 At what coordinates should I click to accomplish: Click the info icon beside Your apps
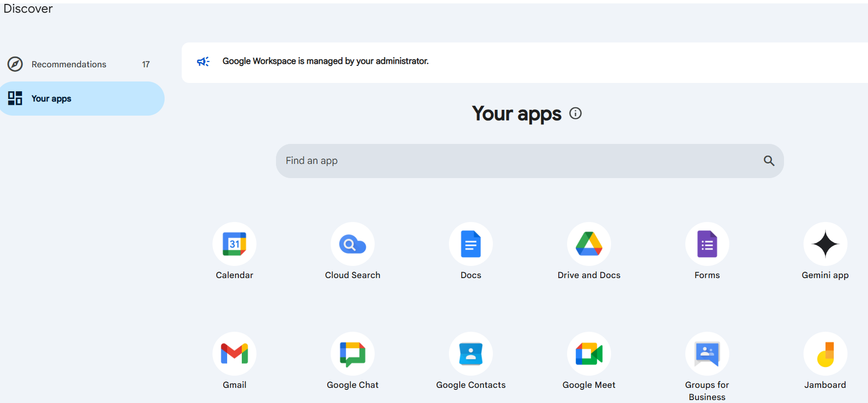point(576,113)
